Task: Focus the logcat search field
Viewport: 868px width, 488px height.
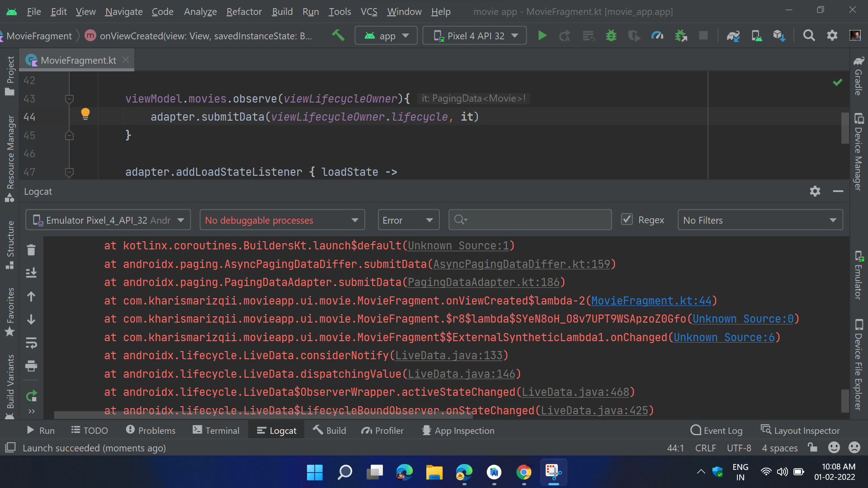Action: tap(530, 220)
